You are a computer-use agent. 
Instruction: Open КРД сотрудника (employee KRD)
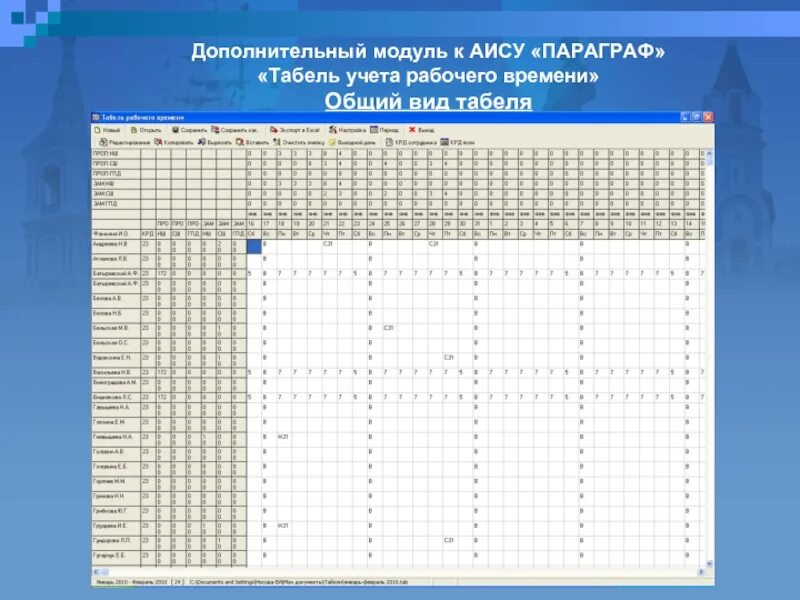(x=411, y=142)
